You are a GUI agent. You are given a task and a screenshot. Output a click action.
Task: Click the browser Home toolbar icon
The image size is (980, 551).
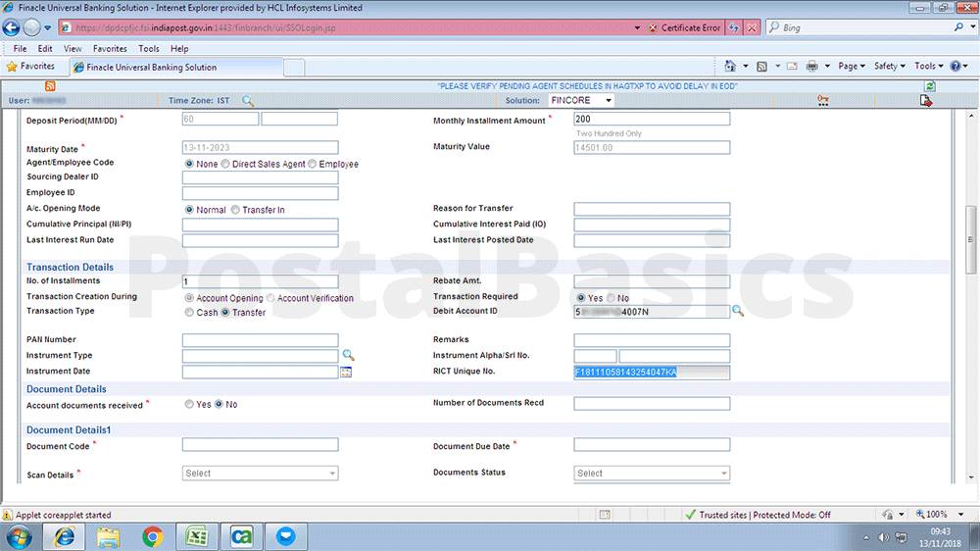click(730, 67)
